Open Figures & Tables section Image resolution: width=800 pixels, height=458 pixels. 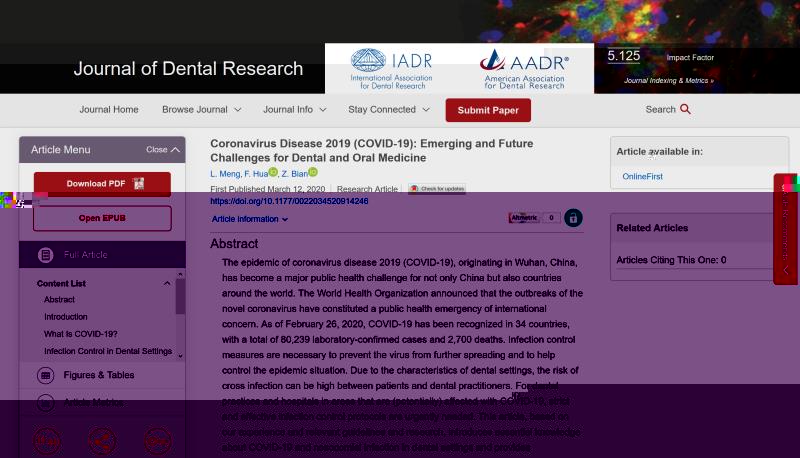tap(102, 375)
